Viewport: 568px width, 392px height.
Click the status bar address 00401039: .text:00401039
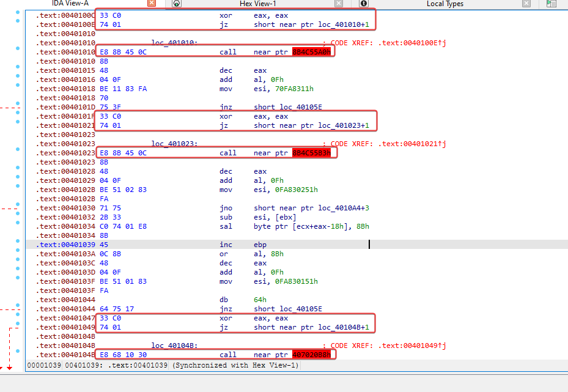[116, 365]
